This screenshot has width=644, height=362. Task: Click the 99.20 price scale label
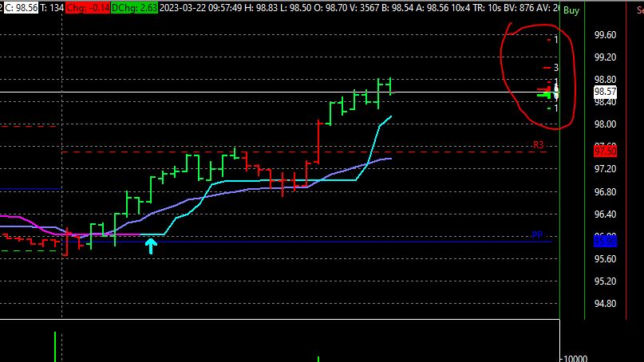pyautogui.click(x=606, y=57)
